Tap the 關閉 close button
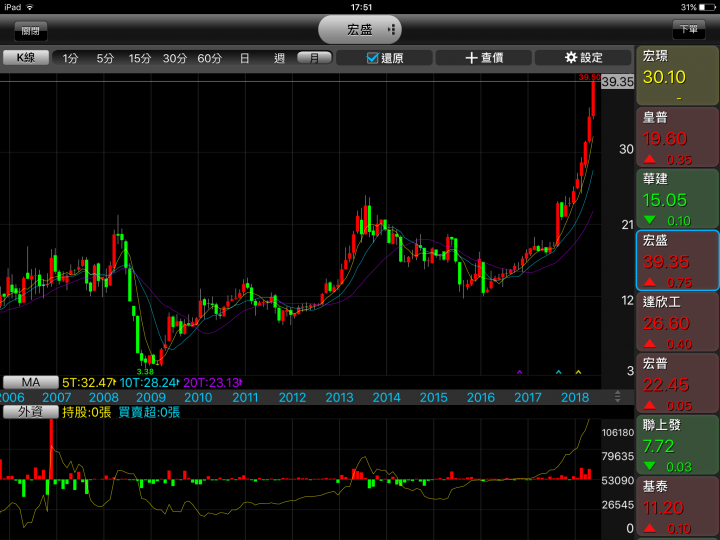 tap(30, 31)
